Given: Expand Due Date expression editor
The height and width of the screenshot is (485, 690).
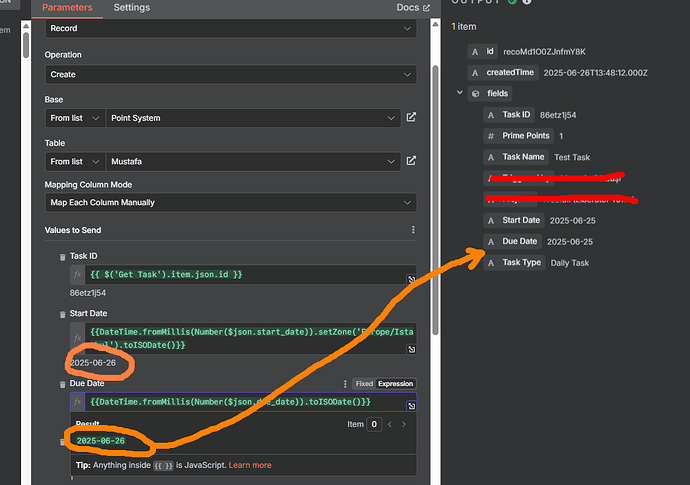Looking at the screenshot, I should tap(411, 406).
